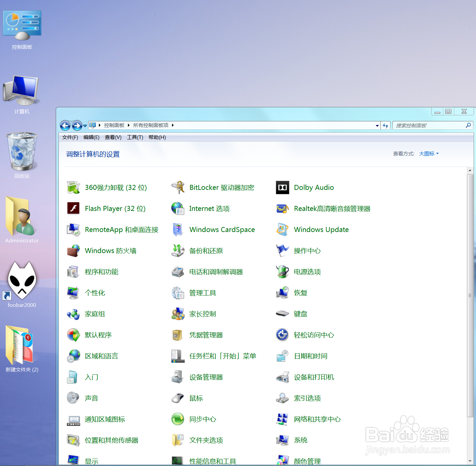Click the 所有控制面板项 breadcrumb segment
The height and width of the screenshot is (466, 476).
151,125
